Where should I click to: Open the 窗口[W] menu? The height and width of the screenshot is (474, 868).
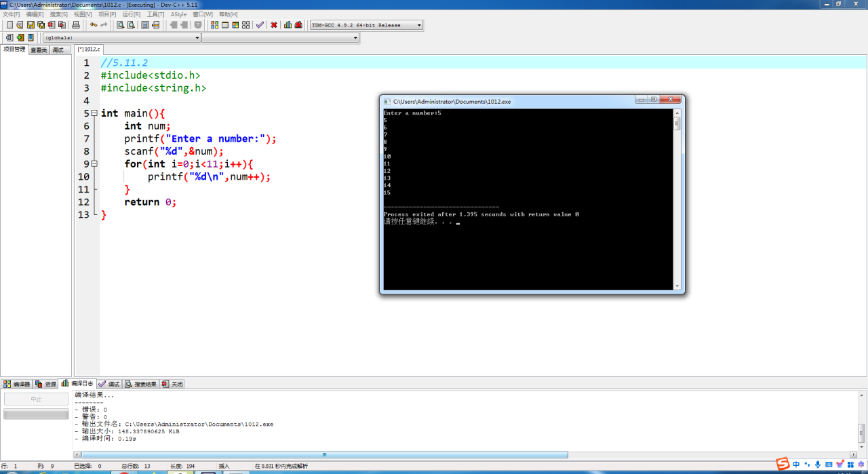tap(202, 14)
